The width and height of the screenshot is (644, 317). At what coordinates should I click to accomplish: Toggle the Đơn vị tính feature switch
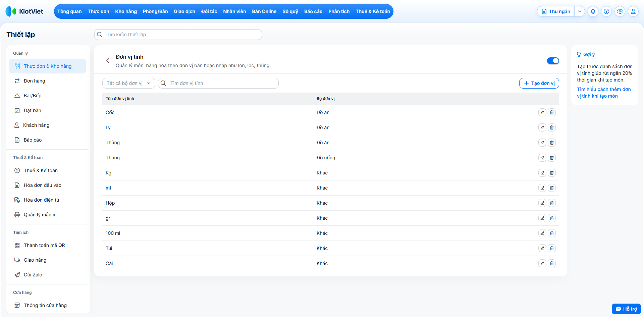pyautogui.click(x=553, y=61)
